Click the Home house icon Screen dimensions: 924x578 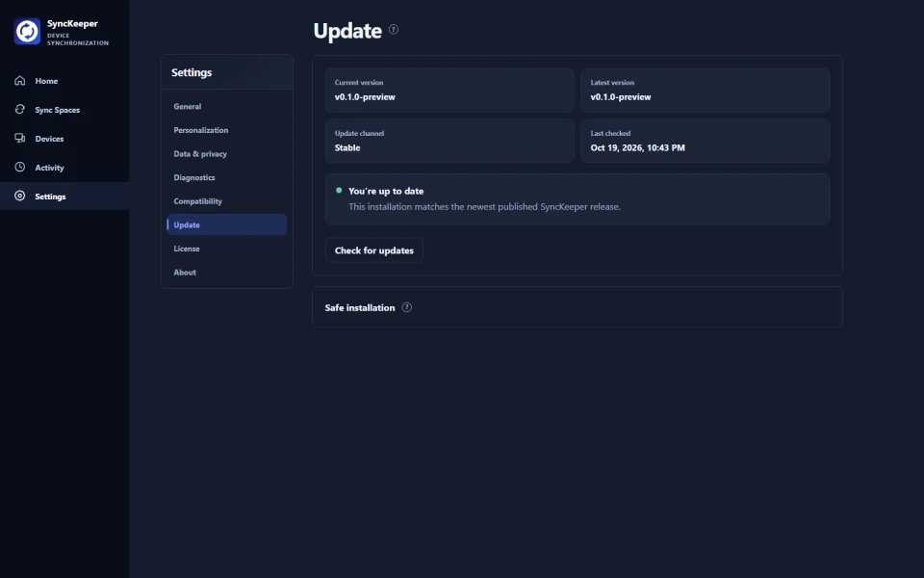coord(20,80)
